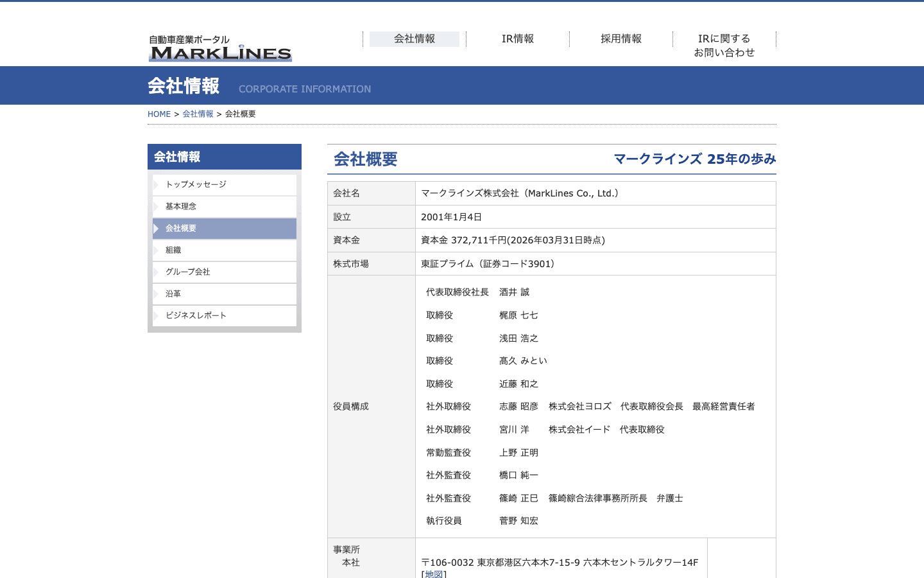Select company name マークラインズ株式会社 text
Screen dimensions: 924x578
[520, 193]
